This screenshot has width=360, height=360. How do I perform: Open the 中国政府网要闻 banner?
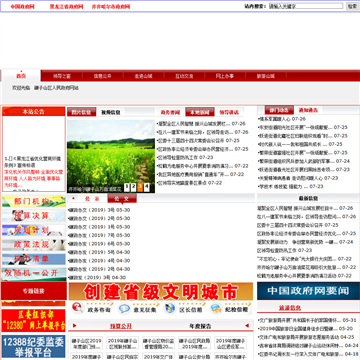[308, 291]
